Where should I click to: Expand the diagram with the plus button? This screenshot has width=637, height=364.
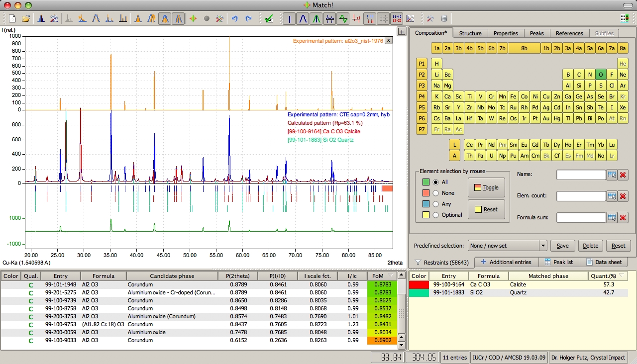[x=402, y=31]
